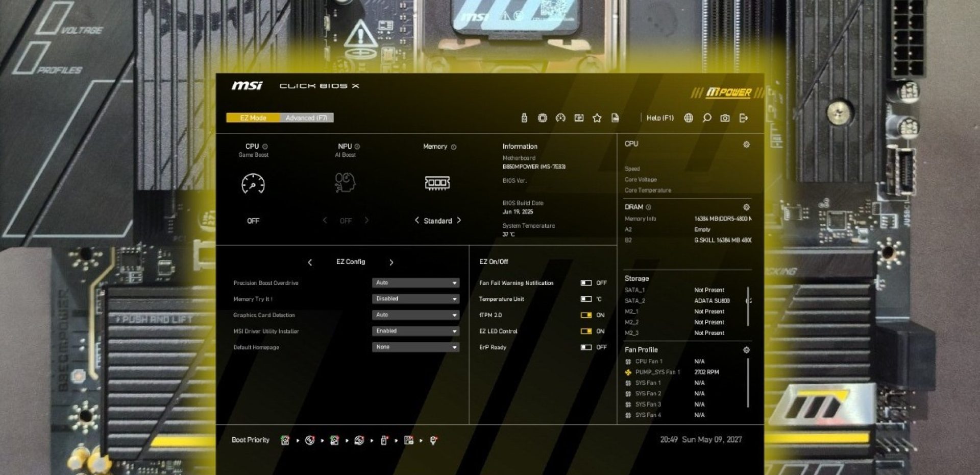Select the USB drive boot priority icon

(x=384, y=440)
